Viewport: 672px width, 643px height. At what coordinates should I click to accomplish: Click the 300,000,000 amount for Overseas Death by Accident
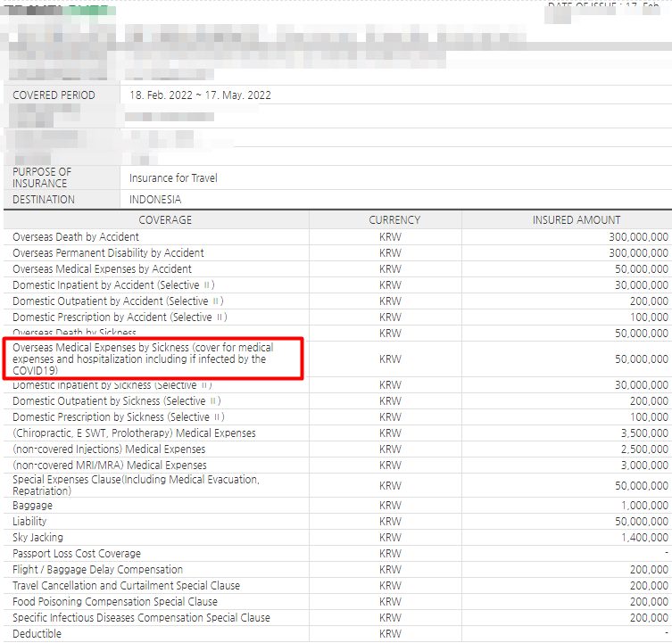tap(638, 237)
